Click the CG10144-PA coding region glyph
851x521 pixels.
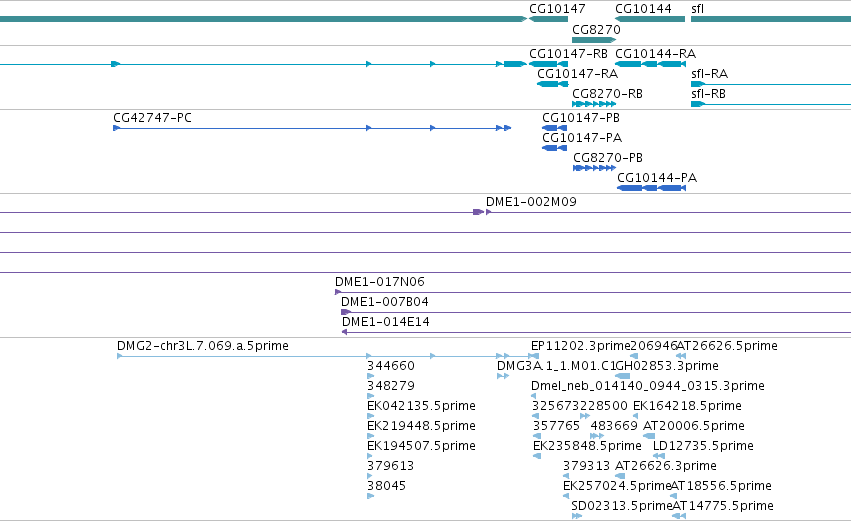pos(651,188)
